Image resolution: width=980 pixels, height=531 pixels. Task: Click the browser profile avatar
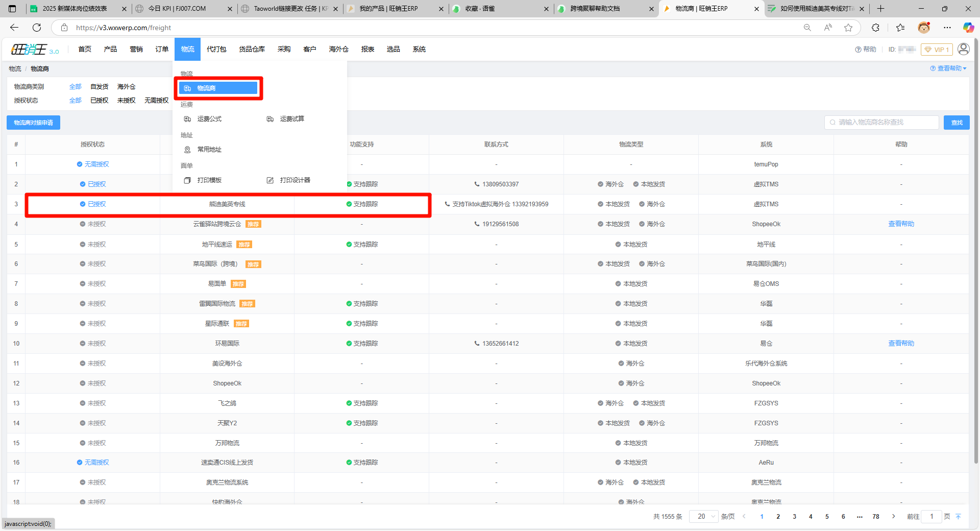[924, 28]
